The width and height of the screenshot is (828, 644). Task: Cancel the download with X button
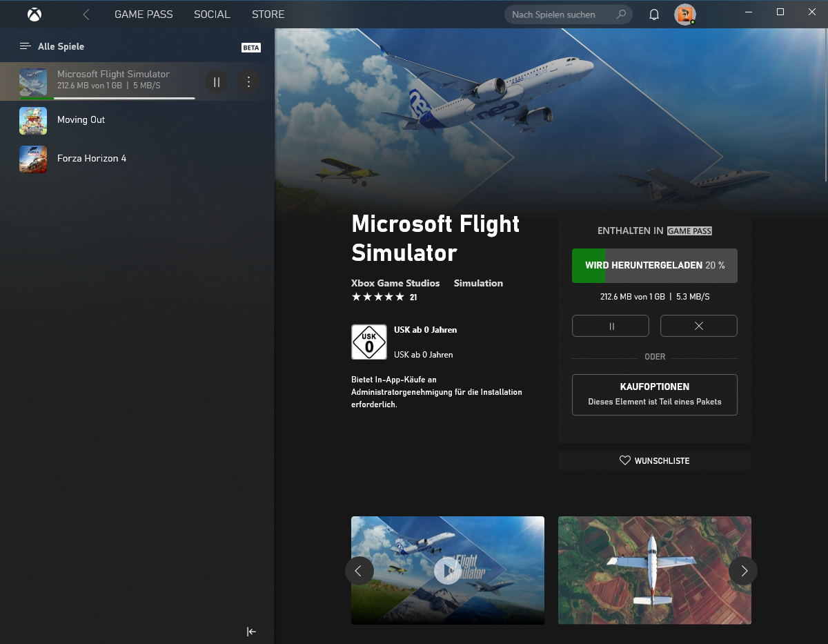(699, 326)
